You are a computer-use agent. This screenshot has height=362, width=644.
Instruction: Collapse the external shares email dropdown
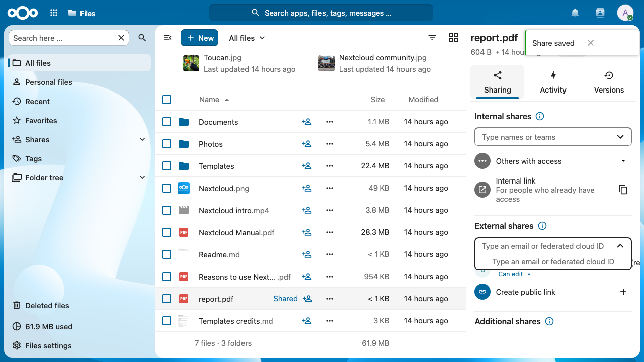pyautogui.click(x=620, y=246)
